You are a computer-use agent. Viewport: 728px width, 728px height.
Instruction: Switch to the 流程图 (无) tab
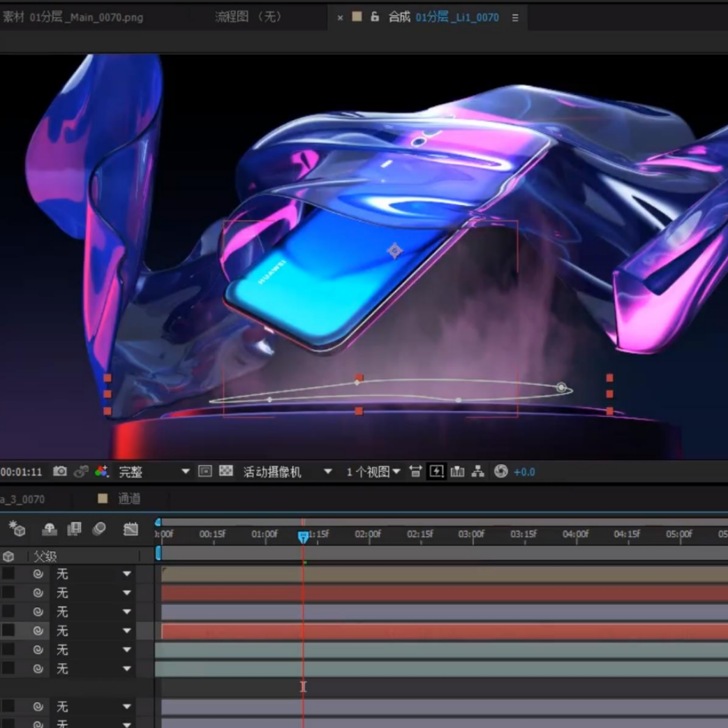(248, 17)
